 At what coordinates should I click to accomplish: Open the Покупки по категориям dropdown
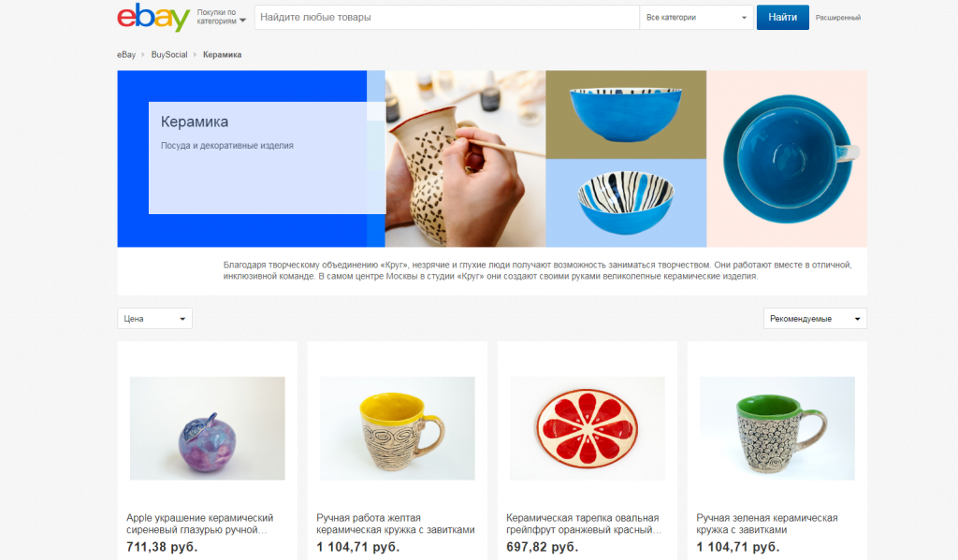click(x=221, y=17)
